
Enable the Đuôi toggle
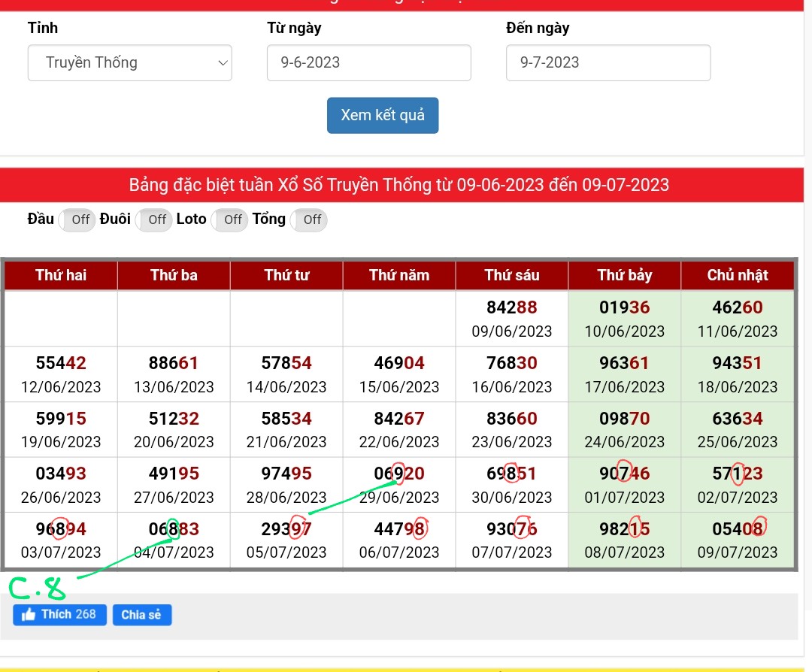pyautogui.click(x=153, y=219)
